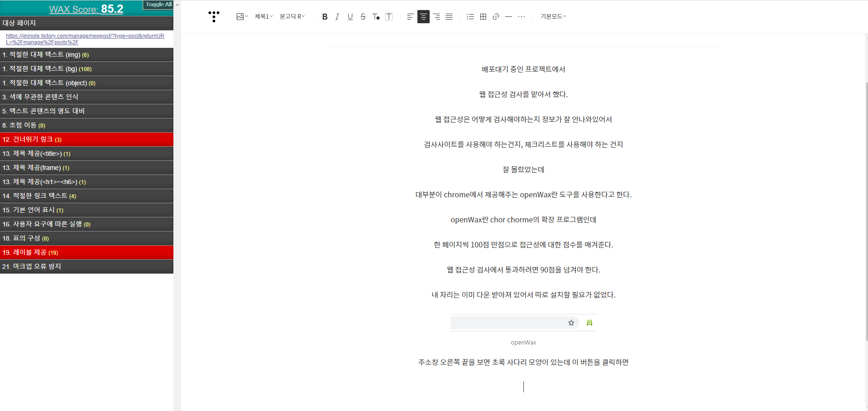Toggle strikethrough formatting
The height and width of the screenshot is (411, 868).
(363, 17)
